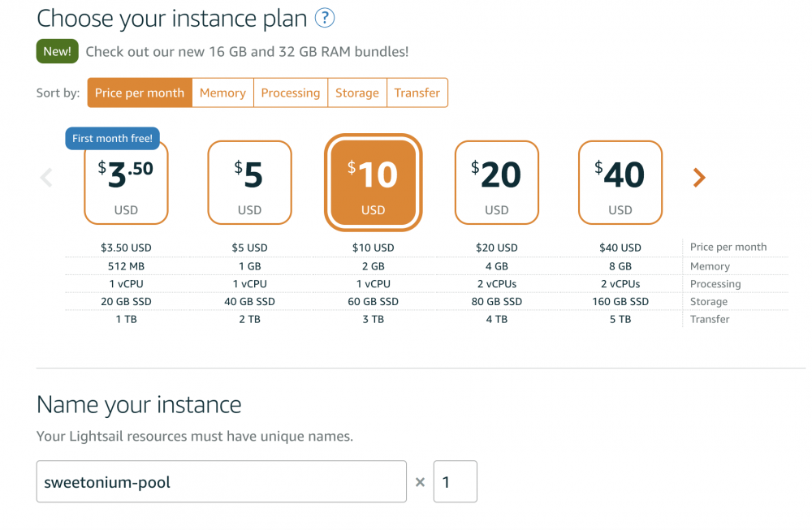Click the New! badge
This screenshot has width=812, height=530.
pyautogui.click(x=57, y=50)
